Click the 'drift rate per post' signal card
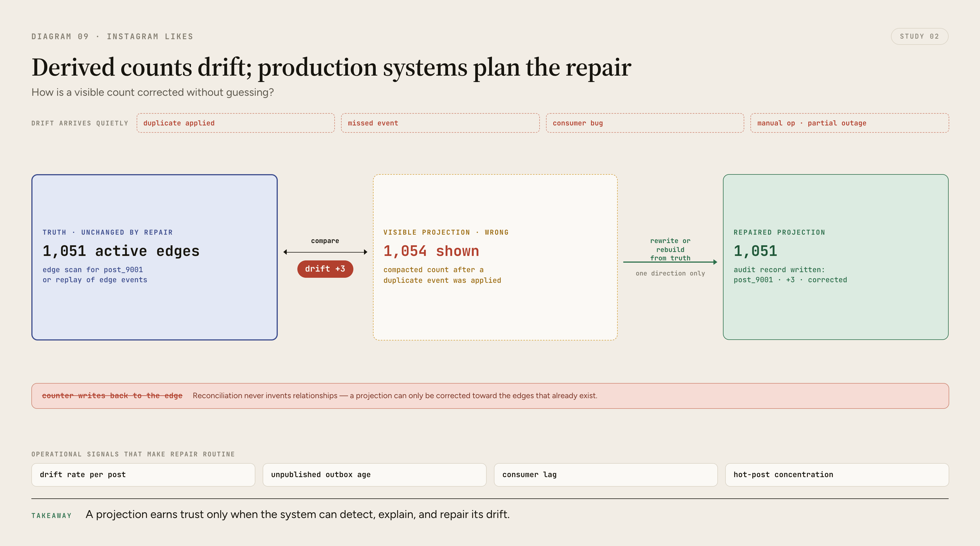Screen dimensions: 980x546 pos(143,475)
